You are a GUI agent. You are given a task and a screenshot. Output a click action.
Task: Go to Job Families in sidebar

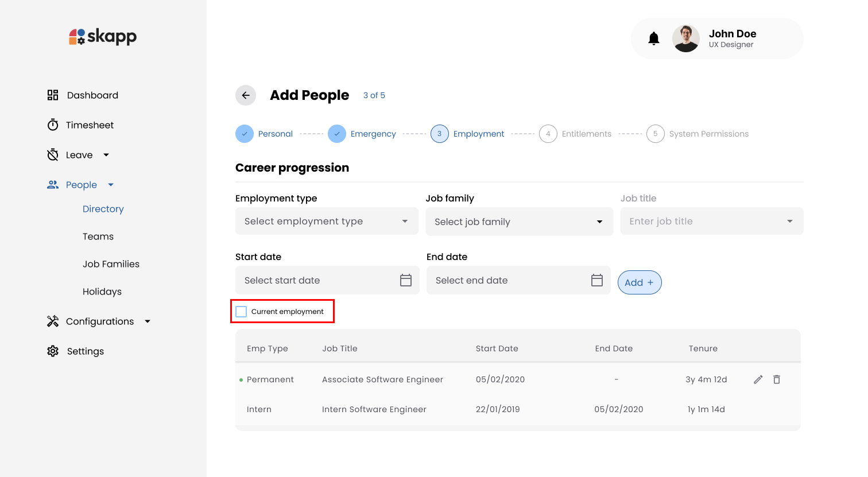point(111,264)
